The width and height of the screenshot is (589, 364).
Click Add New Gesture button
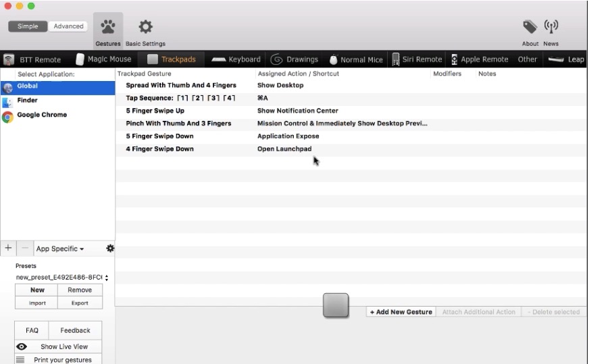pyautogui.click(x=401, y=312)
